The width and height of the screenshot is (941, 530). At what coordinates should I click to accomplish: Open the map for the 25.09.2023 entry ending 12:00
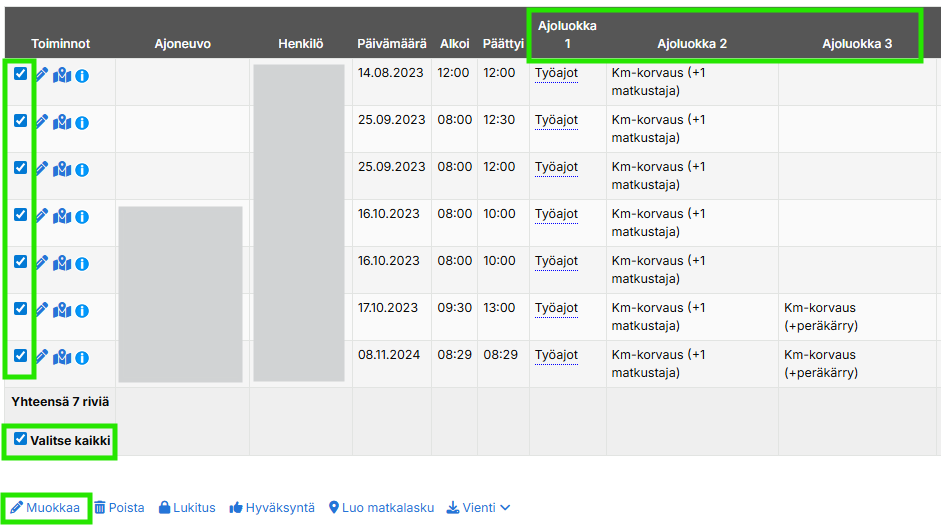(x=62, y=168)
